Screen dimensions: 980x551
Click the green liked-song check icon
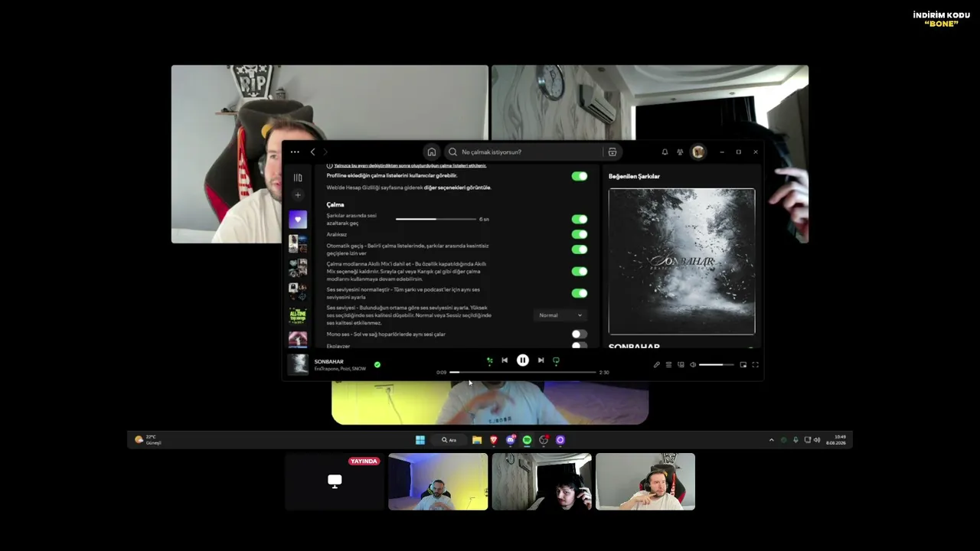[x=377, y=365]
